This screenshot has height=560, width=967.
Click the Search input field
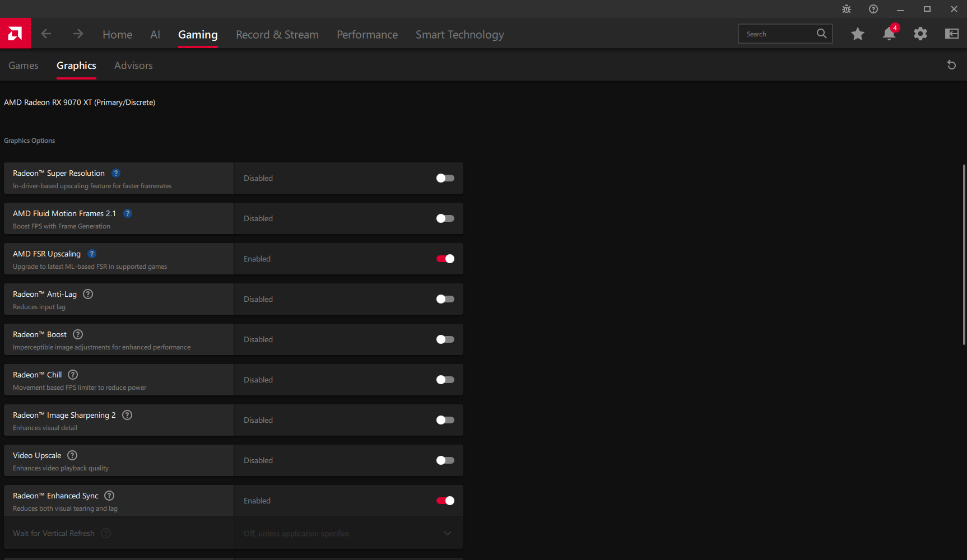coord(785,34)
